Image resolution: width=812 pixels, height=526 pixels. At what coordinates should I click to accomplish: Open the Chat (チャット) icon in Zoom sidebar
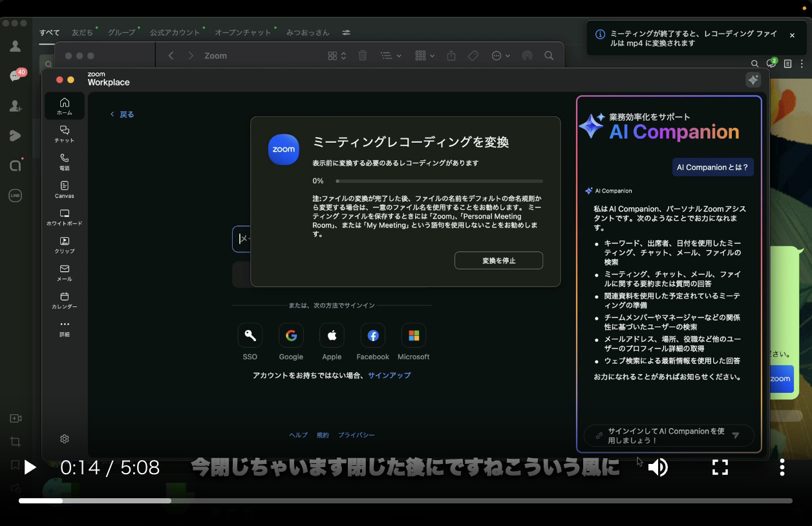[x=65, y=134]
